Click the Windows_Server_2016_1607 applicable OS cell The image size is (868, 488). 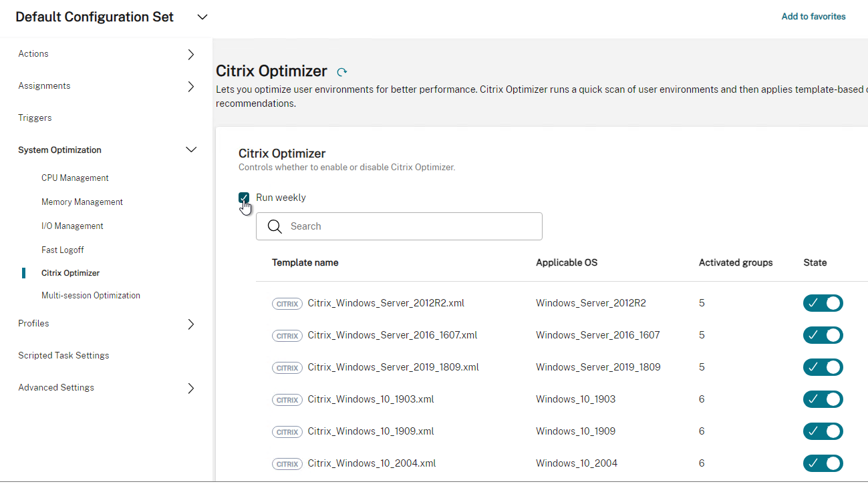pos(597,335)
